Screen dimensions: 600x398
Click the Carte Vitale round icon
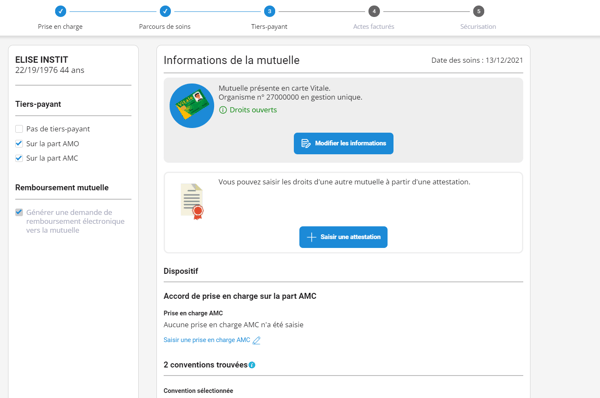click(x=192, y=106)
